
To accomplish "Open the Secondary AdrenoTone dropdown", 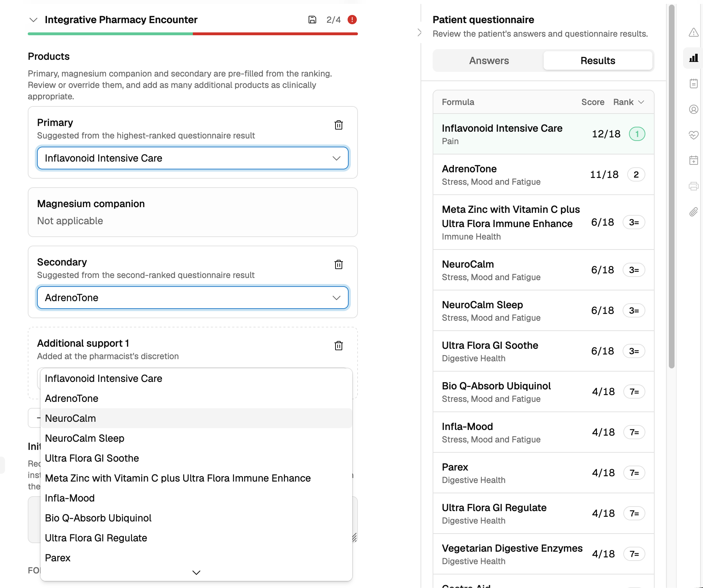I will (192, 298).
